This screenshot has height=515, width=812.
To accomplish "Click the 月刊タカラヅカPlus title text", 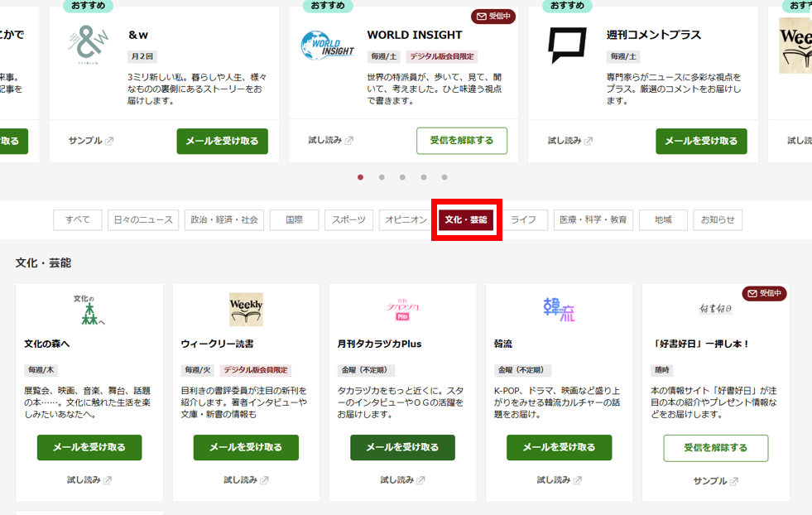I will (x=380, y=344).
